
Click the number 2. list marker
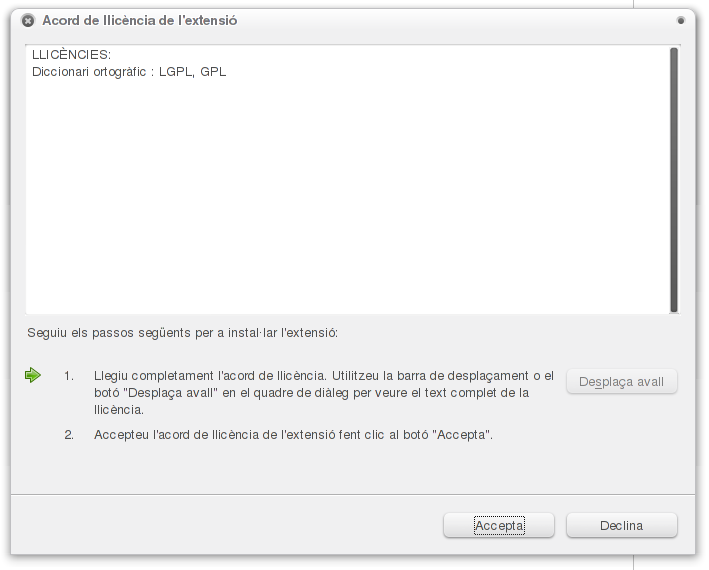[69, 435]
